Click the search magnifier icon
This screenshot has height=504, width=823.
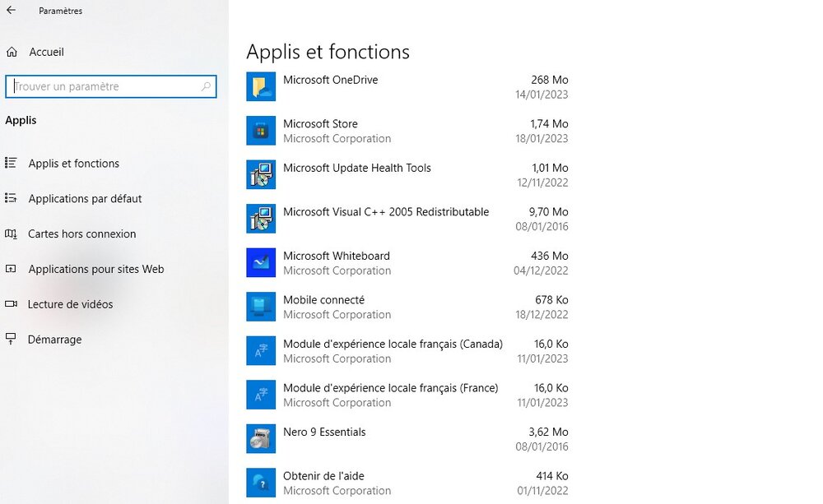pyautogui.click(x=206, y=86)
